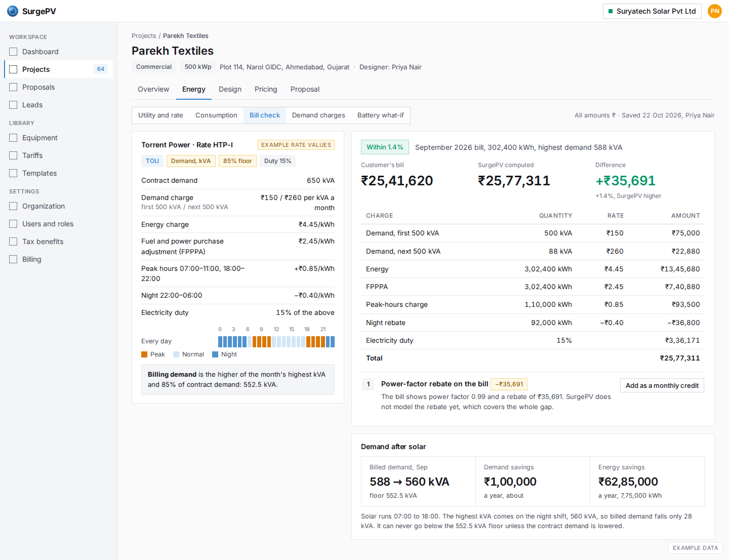Select the Energy tab

click(x=194, y=89)
